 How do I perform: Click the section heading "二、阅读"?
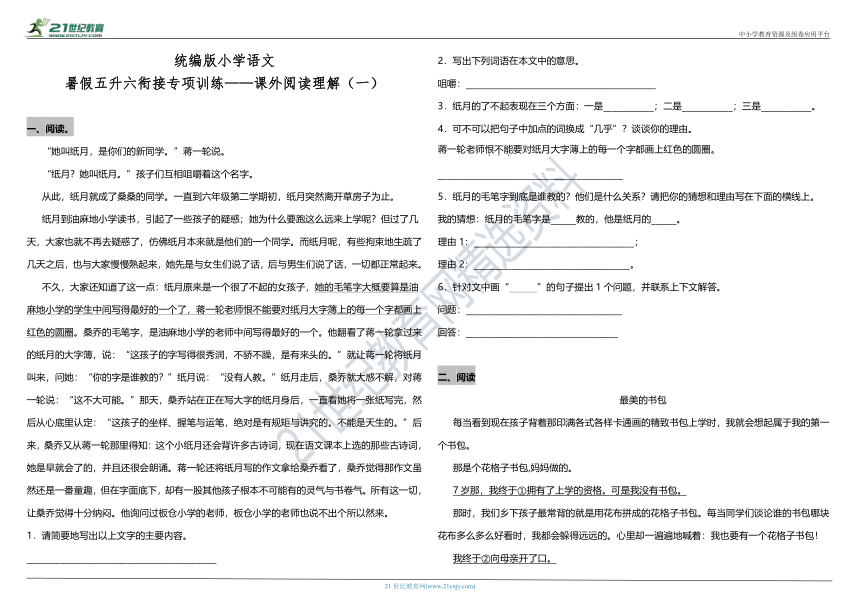(456, 377)
